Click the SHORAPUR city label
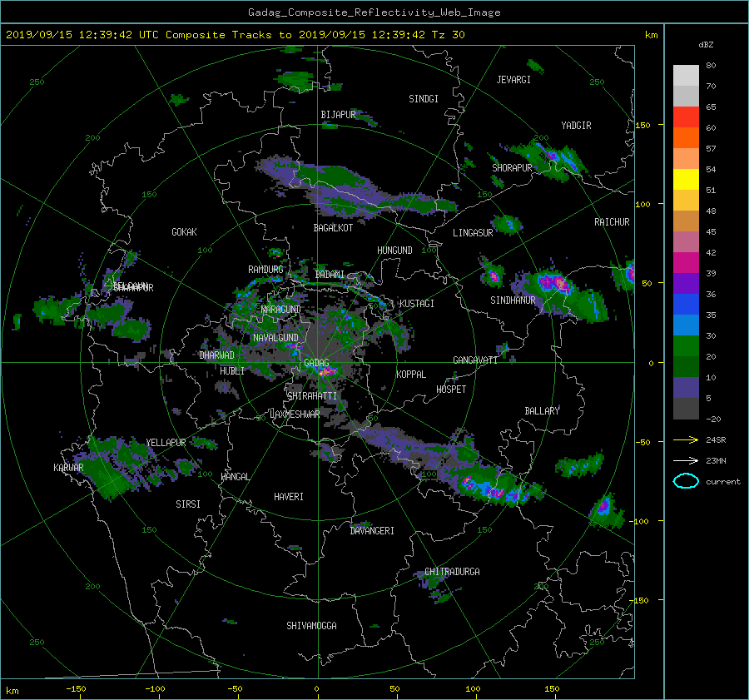 point(512,168)
